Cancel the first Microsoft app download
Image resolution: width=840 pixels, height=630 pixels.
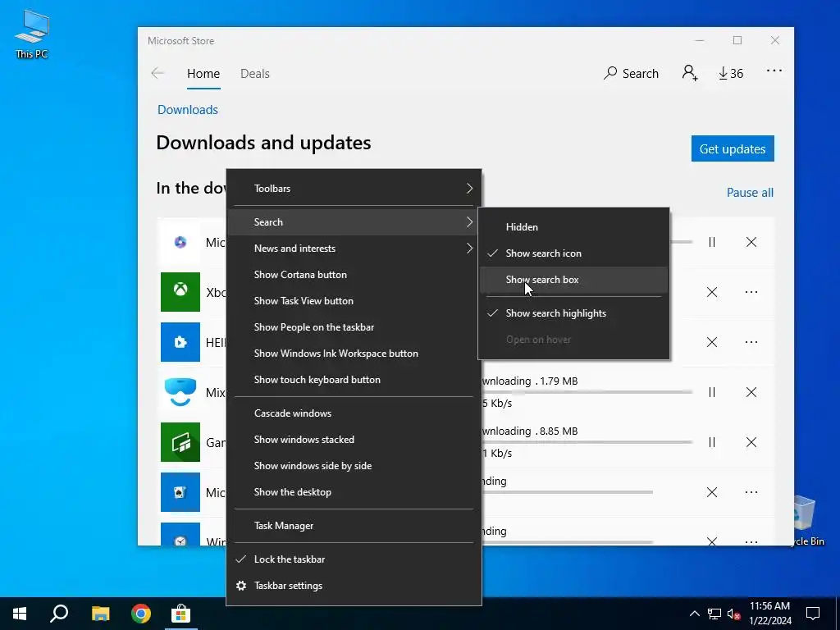point(751,242)
